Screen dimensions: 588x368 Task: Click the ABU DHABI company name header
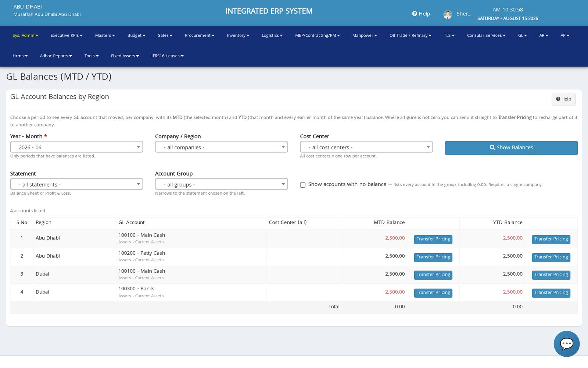point(28,7)
